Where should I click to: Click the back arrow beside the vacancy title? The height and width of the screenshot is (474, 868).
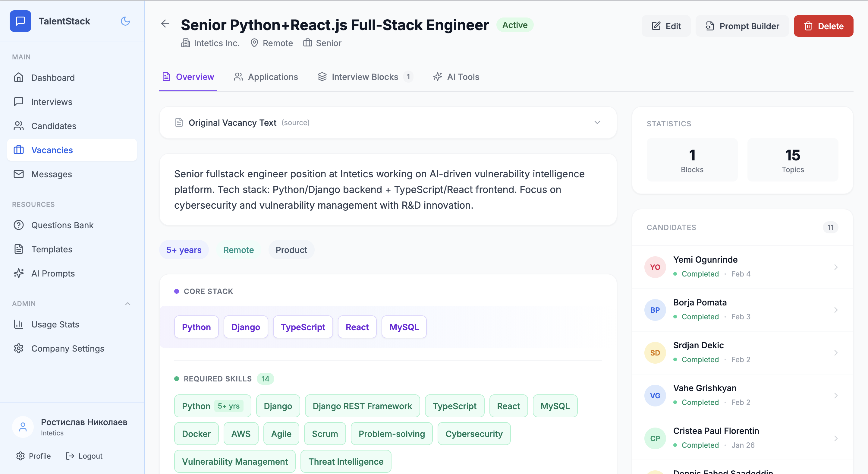(165, 24)
